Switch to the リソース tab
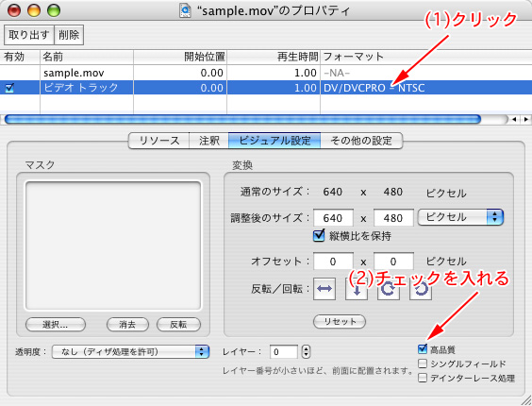 [158, 141]
